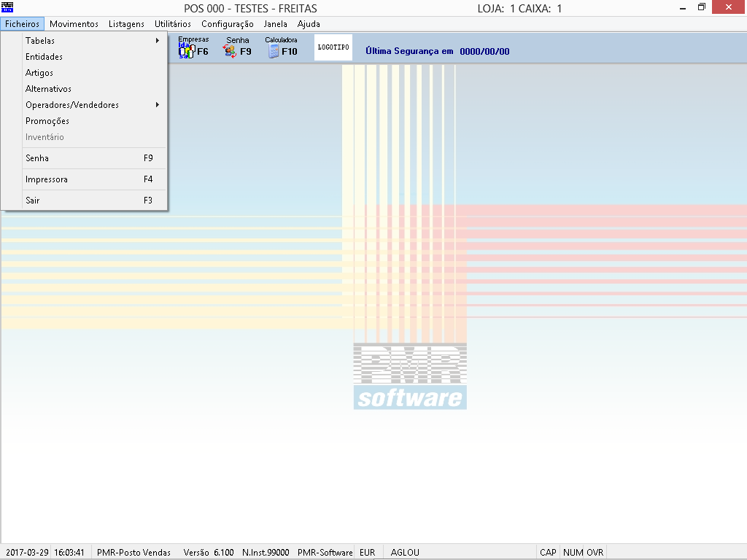Open the Utilitários menu
747x560 pixels.
tap(173, 24)
